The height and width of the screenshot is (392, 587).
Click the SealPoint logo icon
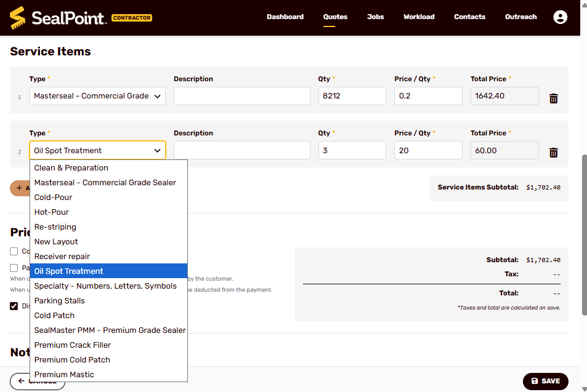click(x=18, y=18)
